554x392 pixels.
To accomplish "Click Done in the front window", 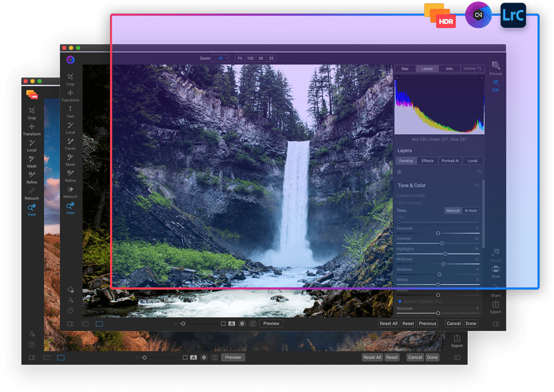I will pyautogui.click(x=471, y=324).
